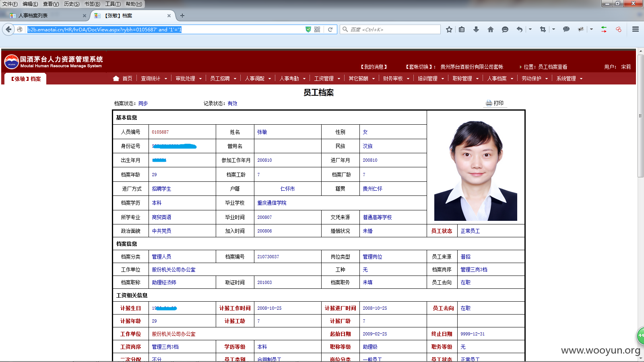Screen dimensions: 644x362
Task: Open the 书签(B) menu
Action: [x=92, y=4]
